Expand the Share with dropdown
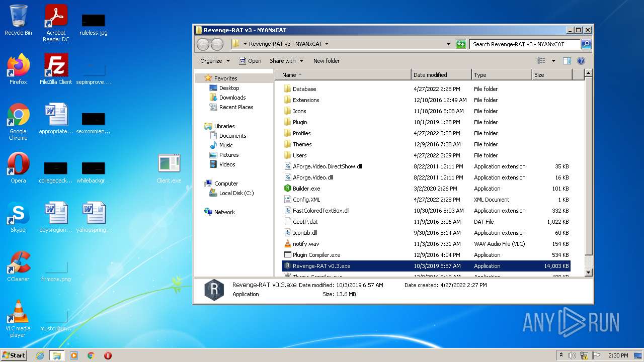 tap(286, 61)
